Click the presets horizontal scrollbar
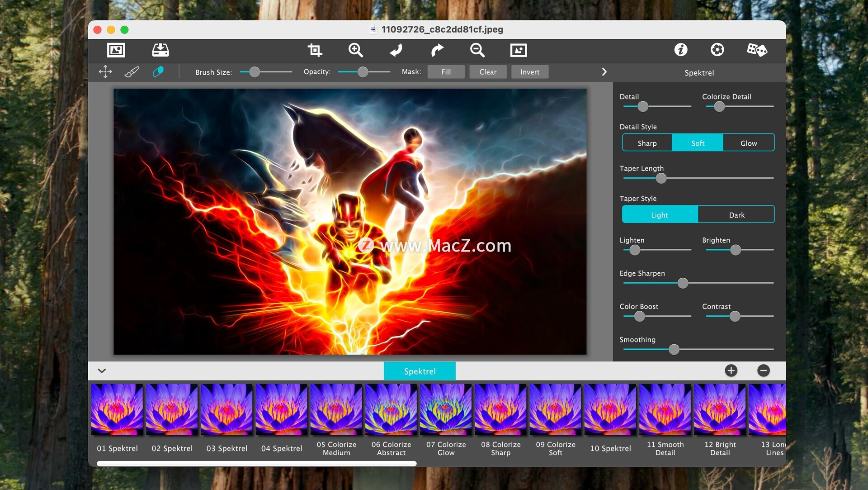Viewport: 868px width, 490px height. pyautogui.click(x=256, y=463)
